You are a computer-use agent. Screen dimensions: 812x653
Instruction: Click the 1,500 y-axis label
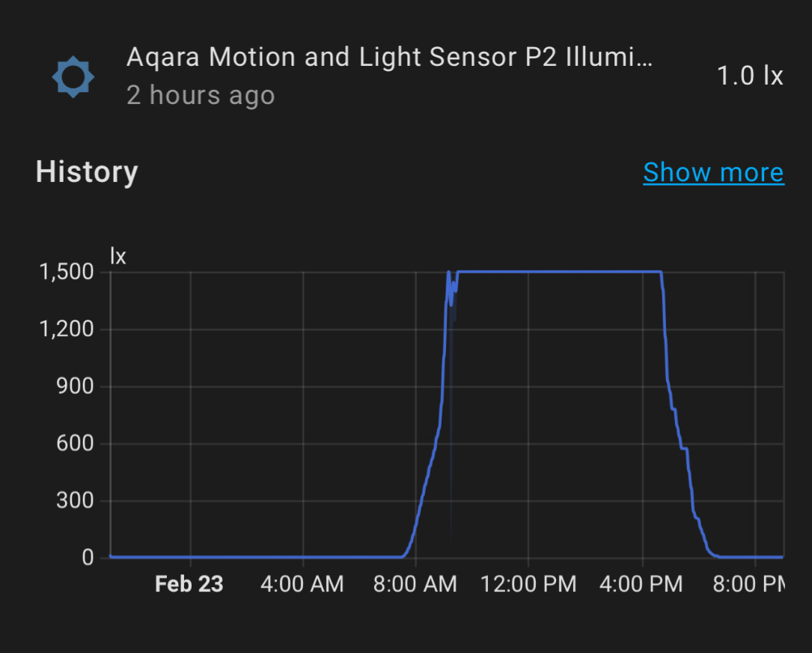click(67, 272)
